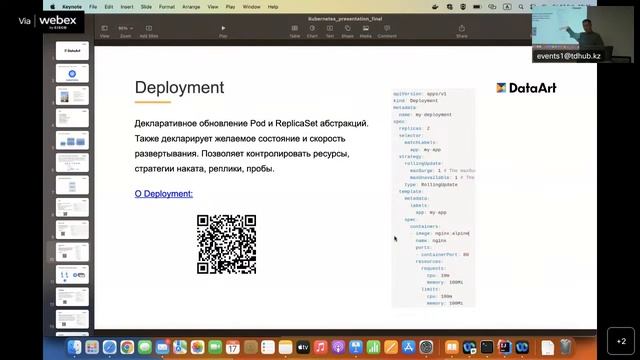Open Notes from the Dock
640x360 pixels.
285,347
